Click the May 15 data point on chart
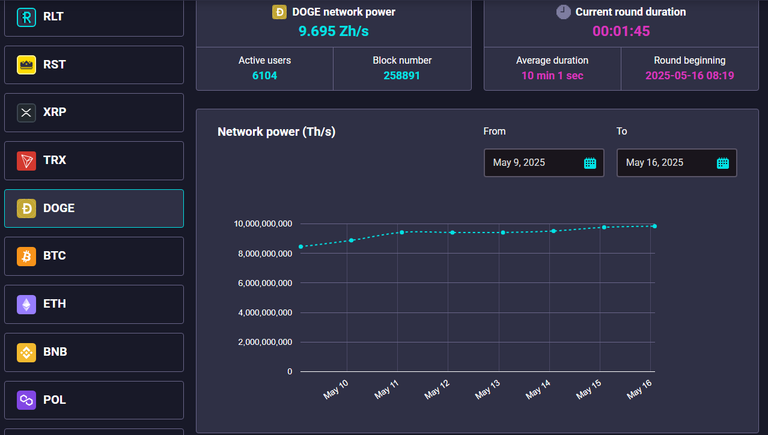 pos(604,227)
